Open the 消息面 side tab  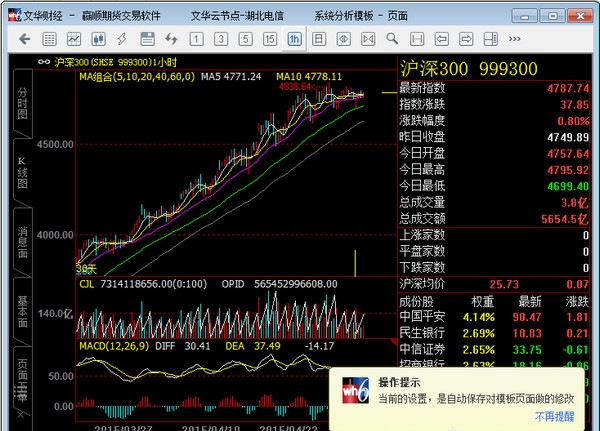coord(23,242)
